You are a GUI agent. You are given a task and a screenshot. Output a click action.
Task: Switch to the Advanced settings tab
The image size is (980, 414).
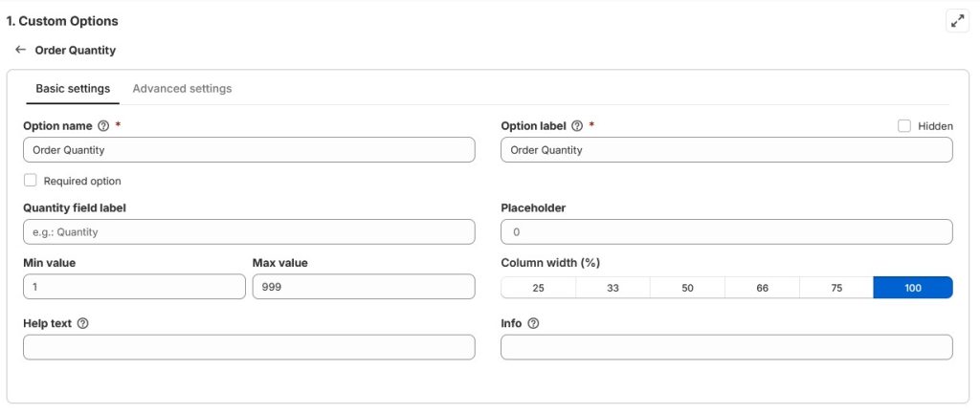click(182, 89)
